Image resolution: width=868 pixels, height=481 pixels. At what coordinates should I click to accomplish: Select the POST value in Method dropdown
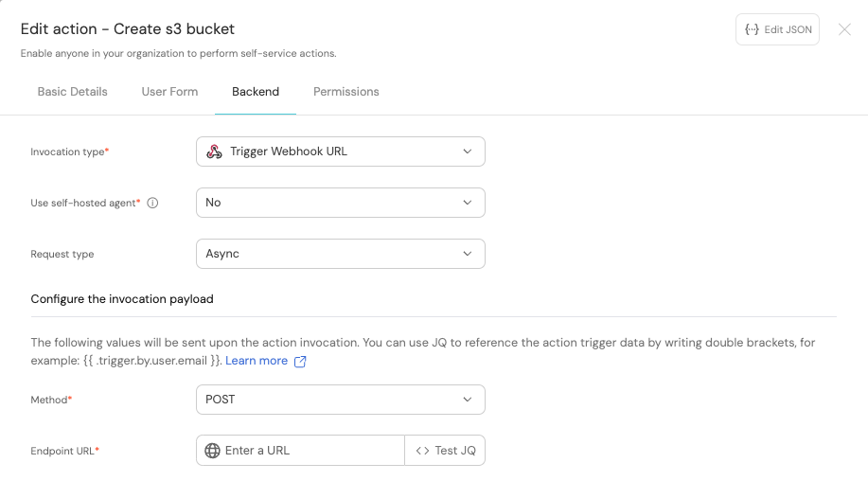click(221, 400)
